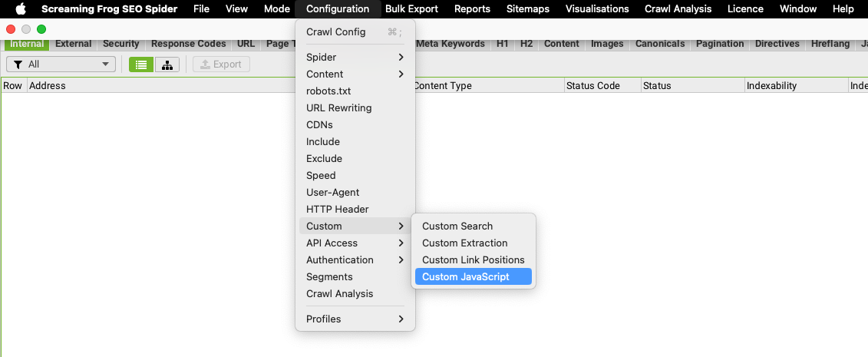Open Screaming Frog SEO Spider app menu
The width and height of the screenshot is (868, 357).
pyautogui.click(x=110, y=9)
